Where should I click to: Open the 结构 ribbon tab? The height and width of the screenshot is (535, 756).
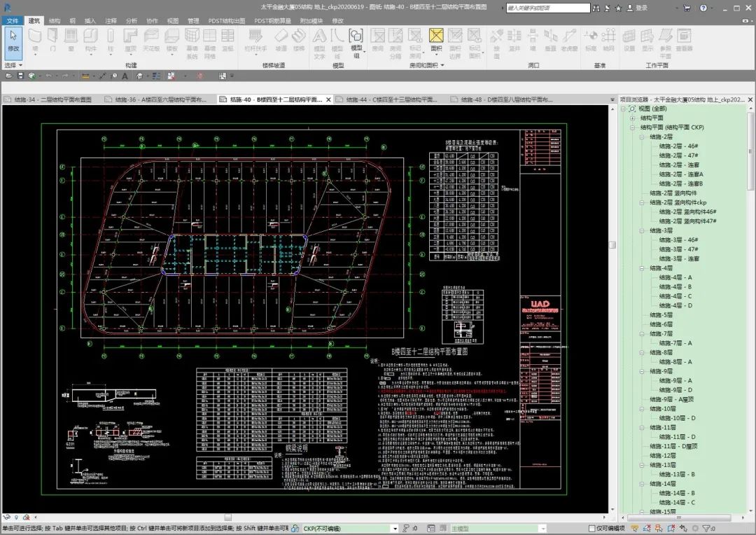click(x=55, y=21)
